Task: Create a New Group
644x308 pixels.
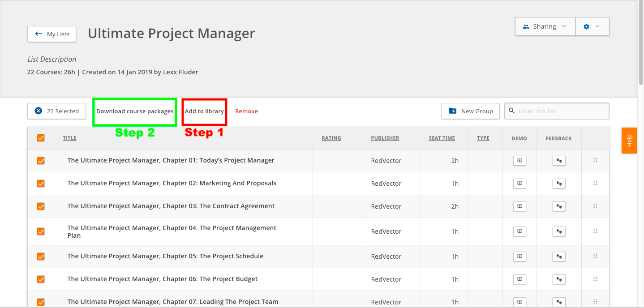Action: (x=471, y=111)
